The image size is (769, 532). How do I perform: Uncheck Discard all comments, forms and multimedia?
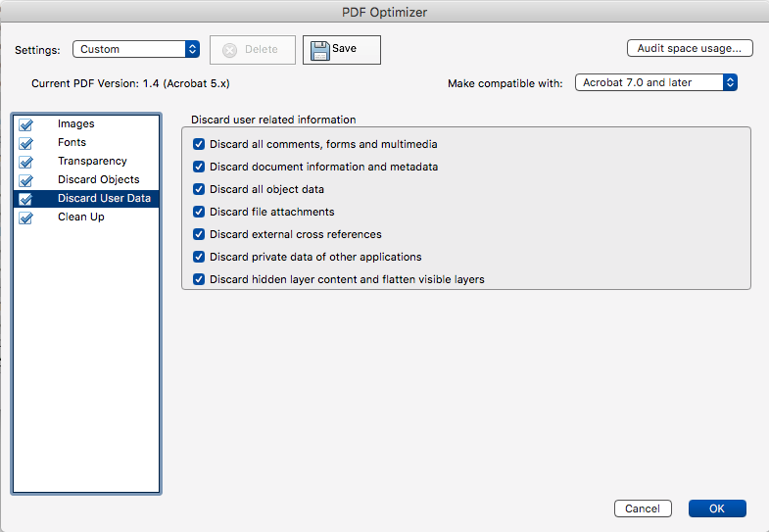tap(199, 144)
